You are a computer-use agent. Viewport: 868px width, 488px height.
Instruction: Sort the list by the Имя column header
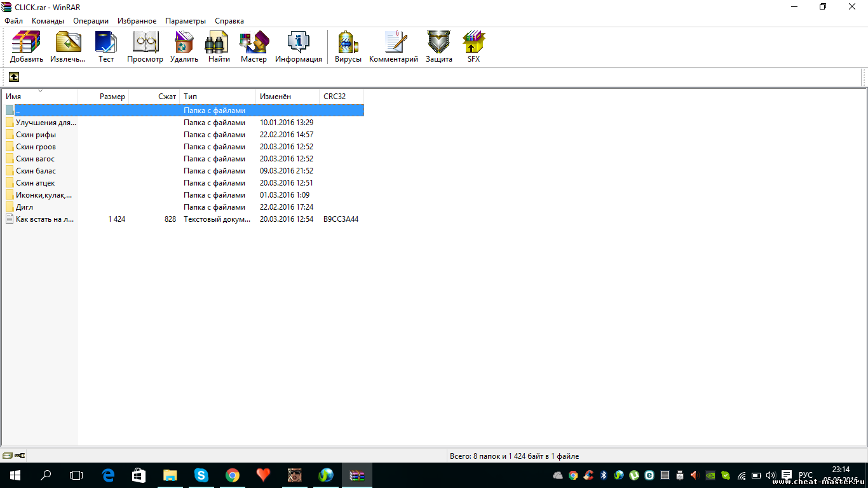click(39, 97)
